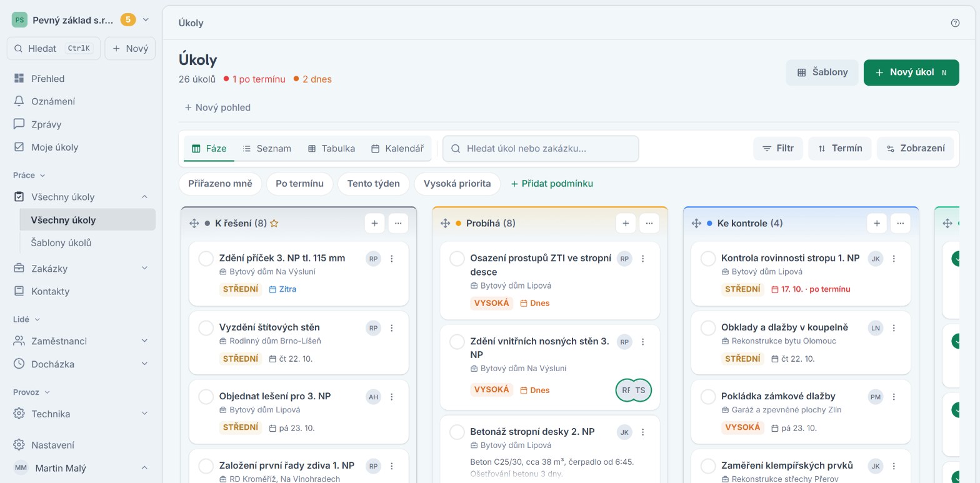Open the help icon in the top bar
Screen dimensions: 980x483
(955, 23)
